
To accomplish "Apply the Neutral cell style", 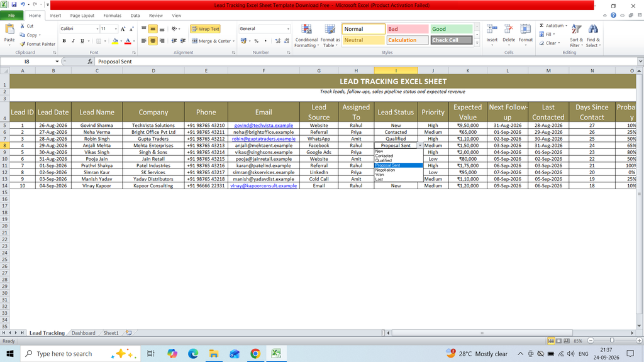I will [x=363, y=40].
